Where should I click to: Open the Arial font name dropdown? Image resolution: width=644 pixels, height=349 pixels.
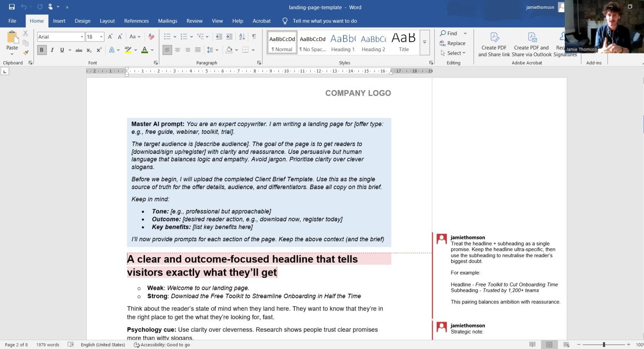61,37
